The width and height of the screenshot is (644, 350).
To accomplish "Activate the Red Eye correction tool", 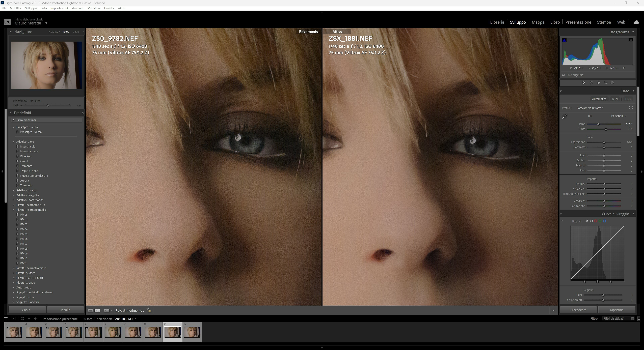I will [605, 83].
